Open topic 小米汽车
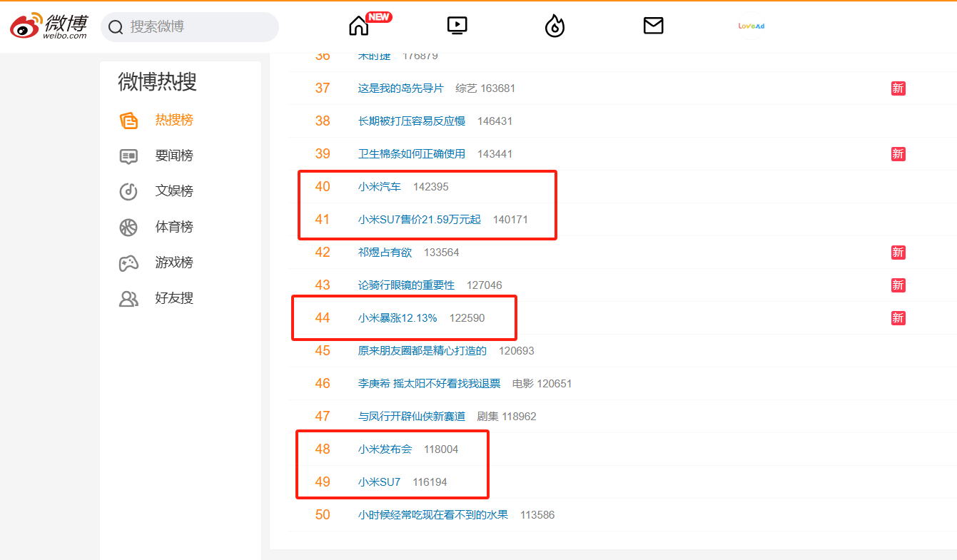This screenshot has height=560, width=957. point(380,187)
